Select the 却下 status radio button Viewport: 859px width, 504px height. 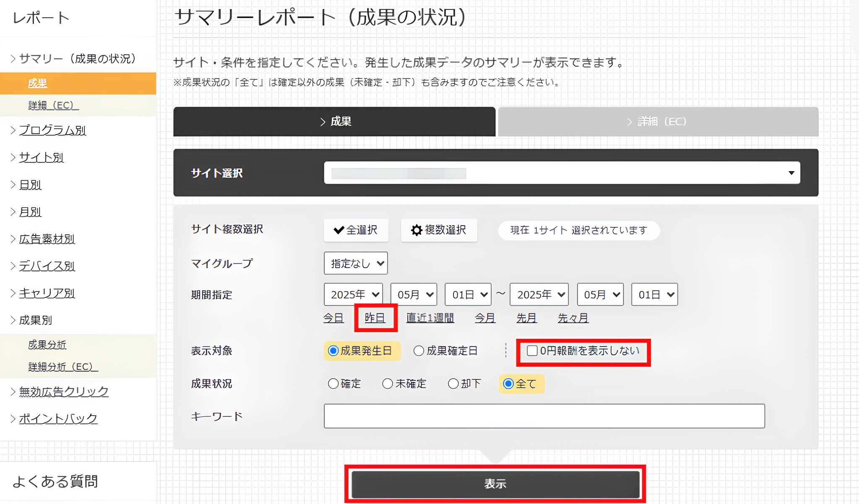point(453,384)
